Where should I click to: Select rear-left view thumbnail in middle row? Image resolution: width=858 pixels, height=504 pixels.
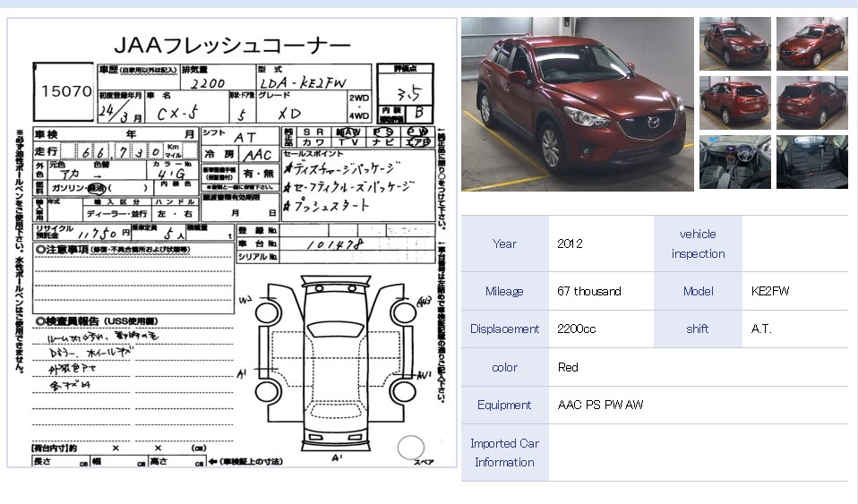735,103
